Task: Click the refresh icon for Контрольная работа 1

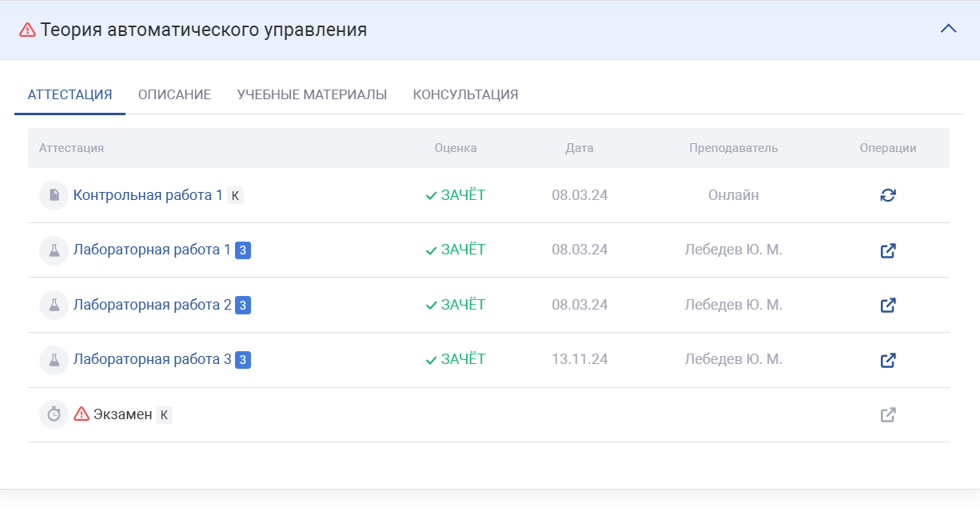Action: pyautogui.click(x=887, y=195)
